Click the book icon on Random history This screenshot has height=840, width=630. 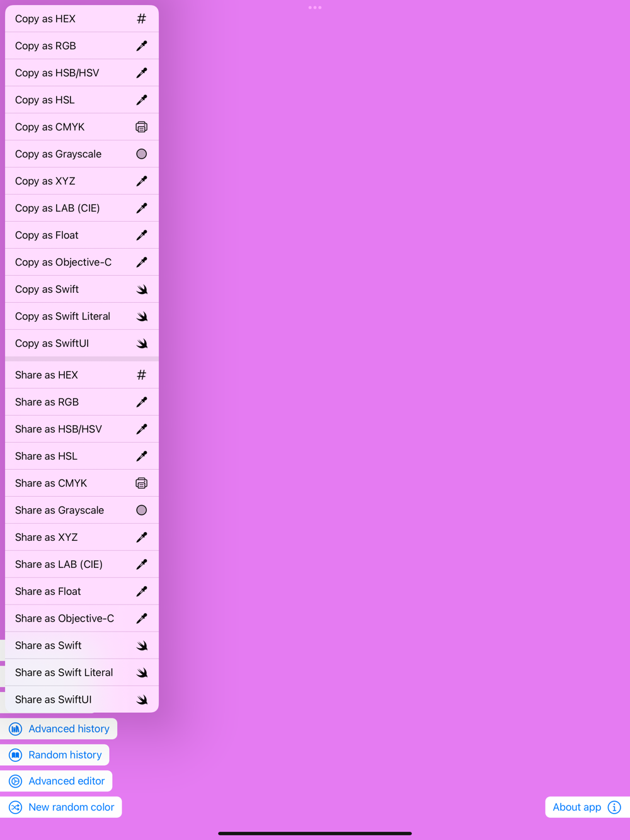point(16,755)
